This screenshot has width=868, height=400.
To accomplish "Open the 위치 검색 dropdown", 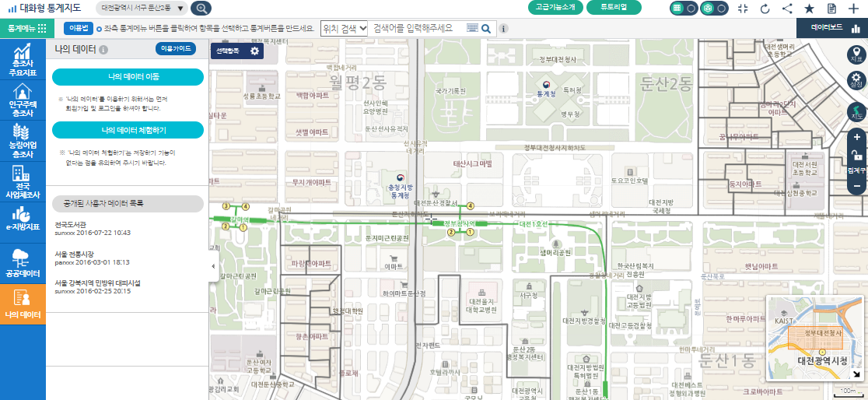I will 344,28.
